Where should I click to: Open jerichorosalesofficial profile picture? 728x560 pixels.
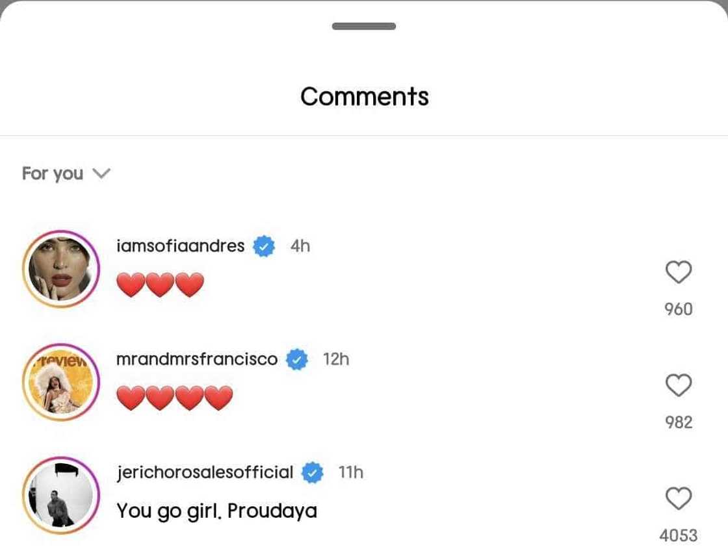(60, 495)
